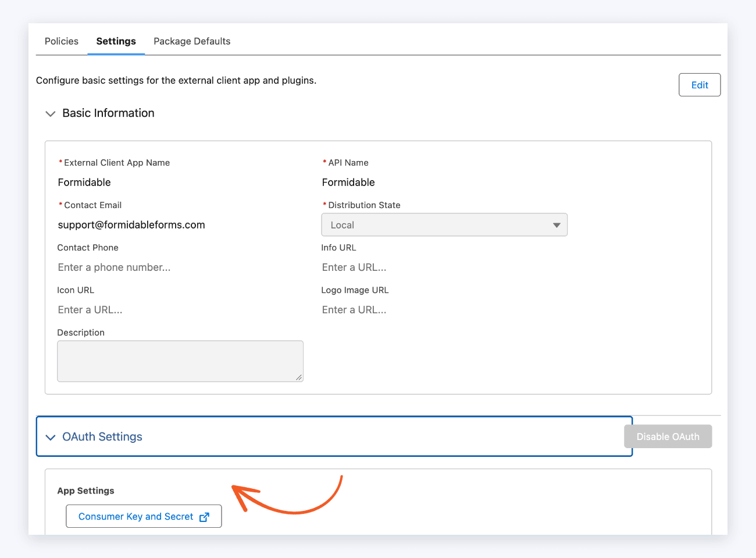Image resolution: width=756 pixels, height=558 pixels.
Task: Click the Edit button
Action: click(700, 85)
